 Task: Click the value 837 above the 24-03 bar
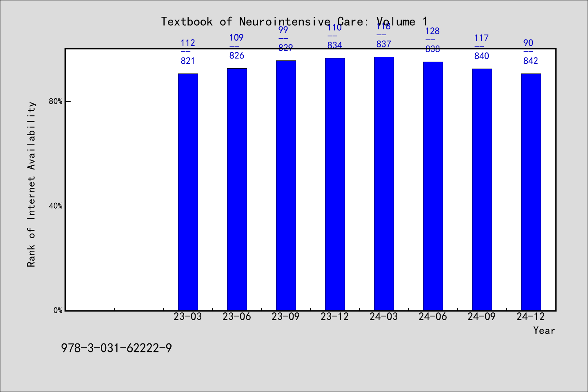pos(384,44)
